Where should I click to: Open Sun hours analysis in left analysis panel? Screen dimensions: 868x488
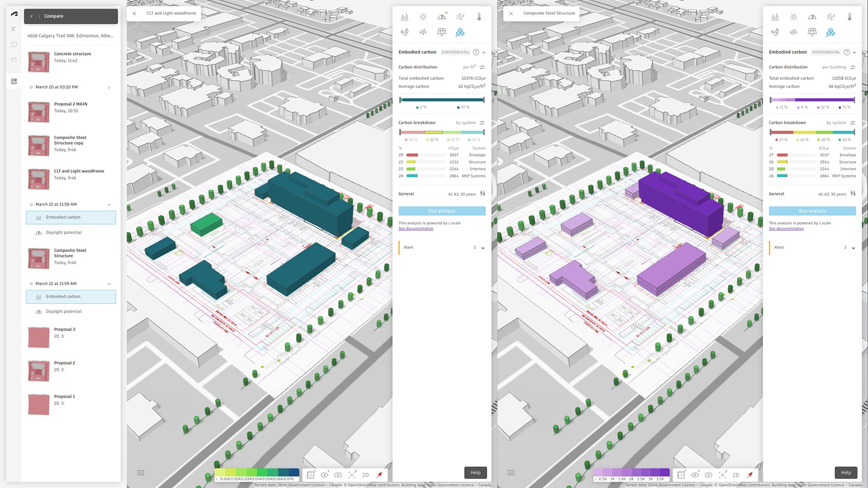423,17
